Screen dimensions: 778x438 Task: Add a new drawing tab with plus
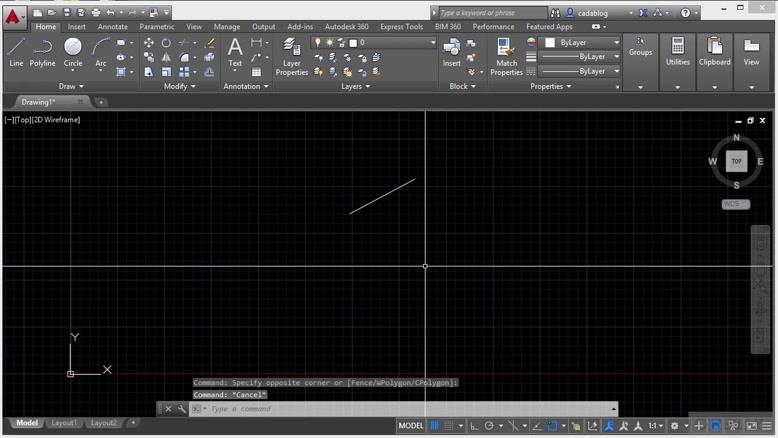point(101,102)
